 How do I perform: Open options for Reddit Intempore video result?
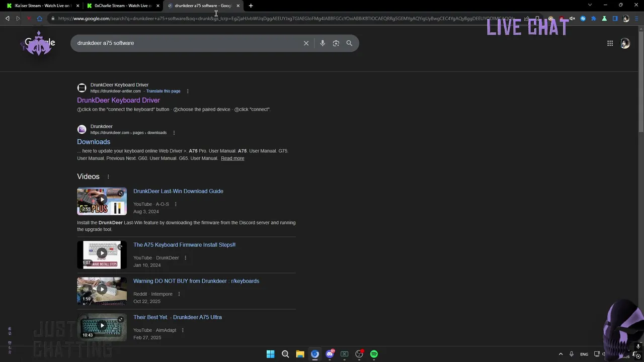coord(179,294)
